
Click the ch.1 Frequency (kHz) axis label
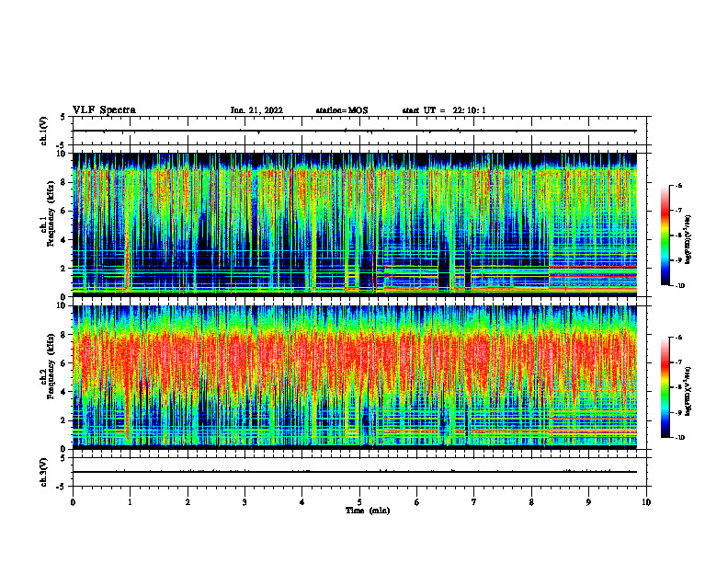point(48,213)
